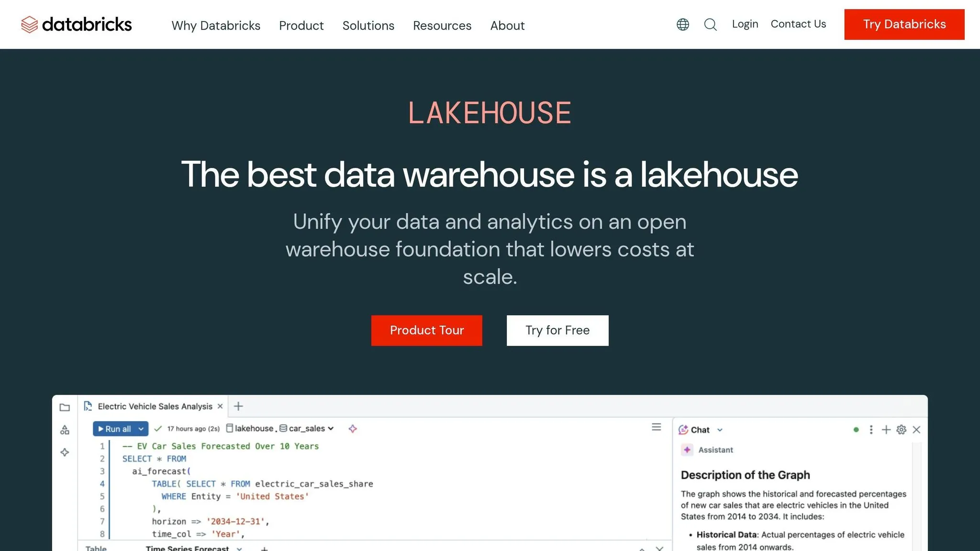Close the Electric Vehicle Sales Analysis tab

click(x=220, y=406)
